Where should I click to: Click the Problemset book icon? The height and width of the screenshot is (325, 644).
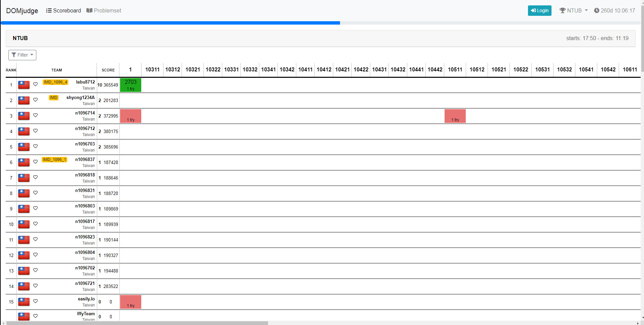89,10
